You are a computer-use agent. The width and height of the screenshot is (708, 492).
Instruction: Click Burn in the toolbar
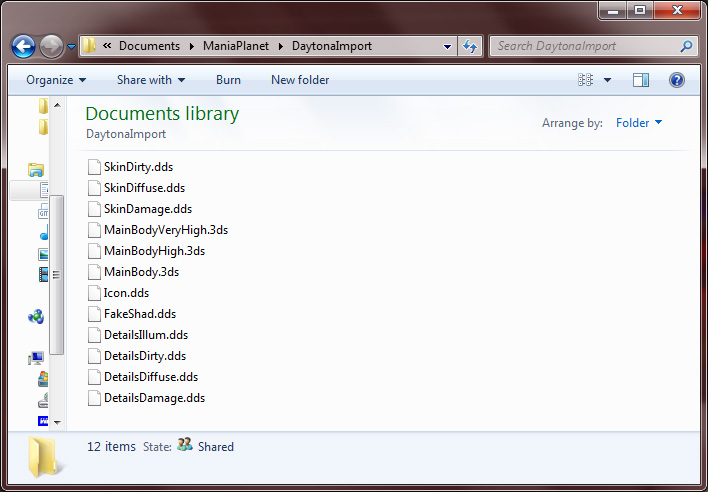228,80
